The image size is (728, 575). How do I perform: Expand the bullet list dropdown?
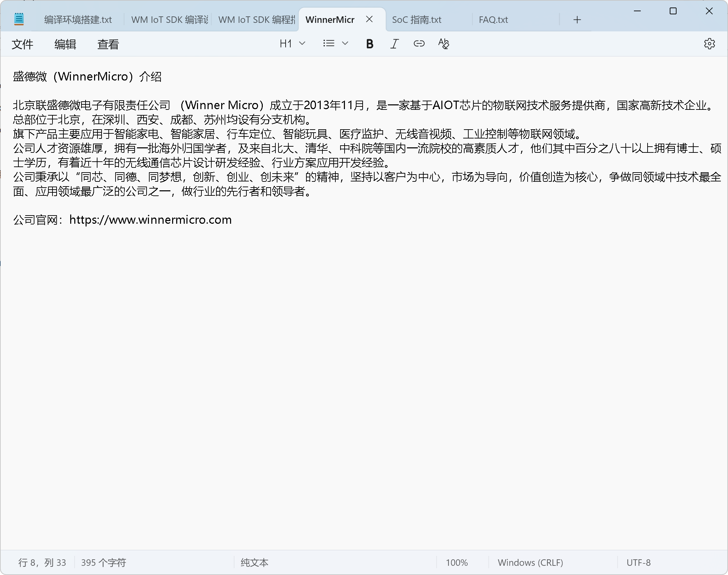[335, 44]
